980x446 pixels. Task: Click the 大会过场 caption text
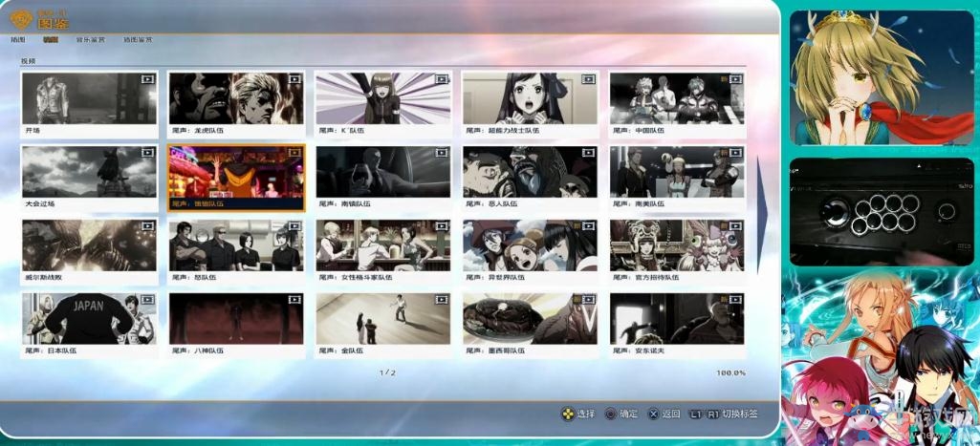(40, 203)
